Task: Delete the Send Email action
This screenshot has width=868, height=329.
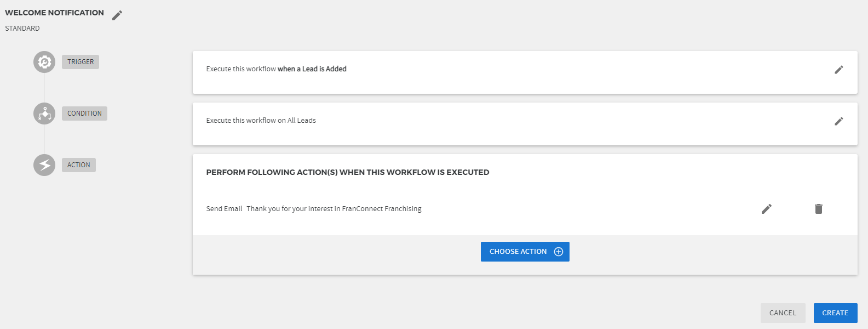Action: [x=819, y=209]
